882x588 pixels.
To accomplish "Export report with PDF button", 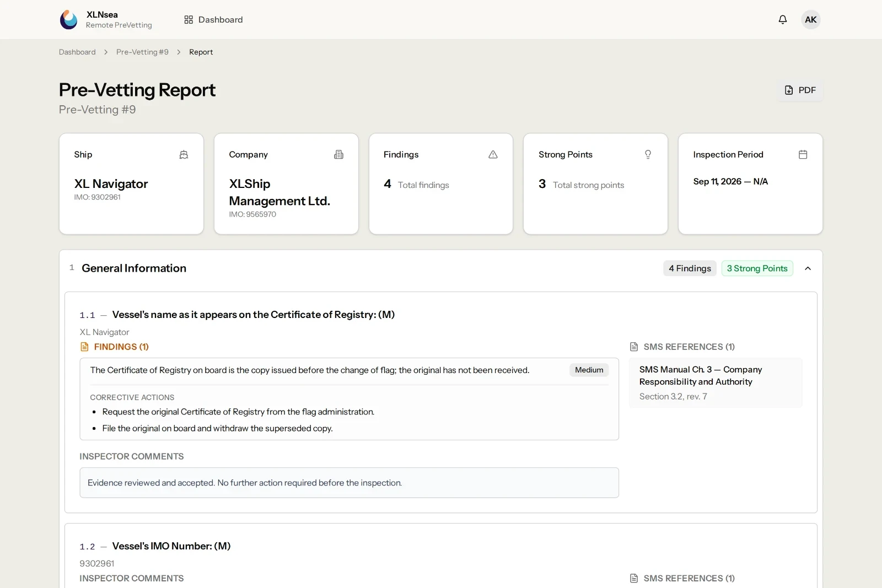I will 800,90.
